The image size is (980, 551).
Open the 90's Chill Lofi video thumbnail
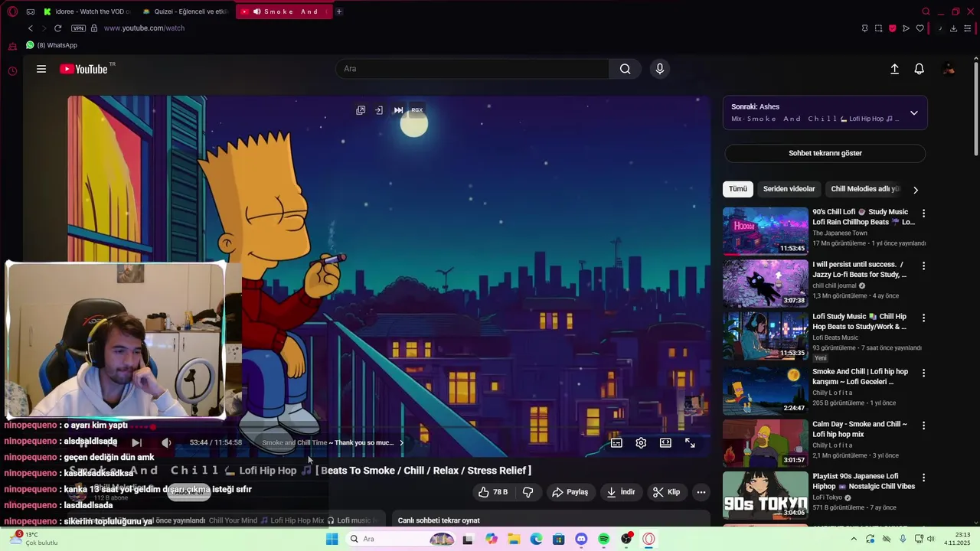766,231
